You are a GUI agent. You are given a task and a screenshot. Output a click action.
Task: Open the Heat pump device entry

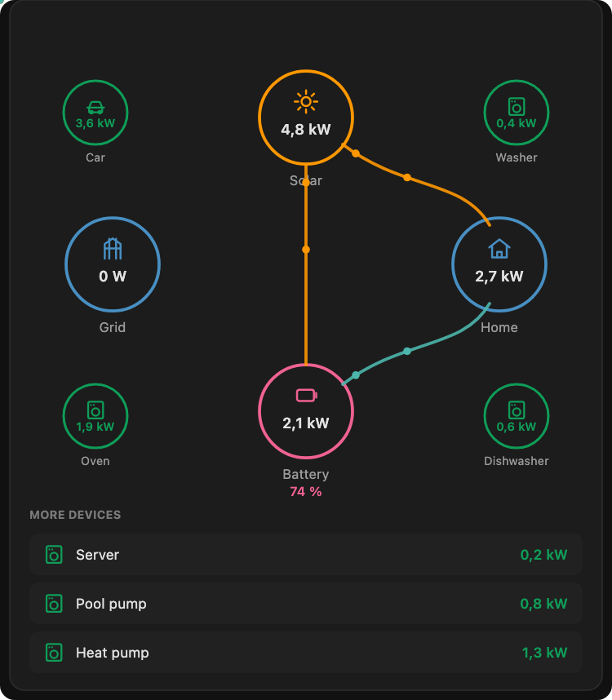[306, 653]
